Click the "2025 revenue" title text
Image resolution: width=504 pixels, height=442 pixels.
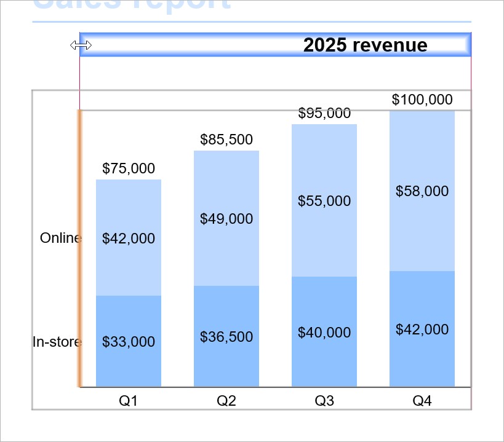[x=365, y=45]
